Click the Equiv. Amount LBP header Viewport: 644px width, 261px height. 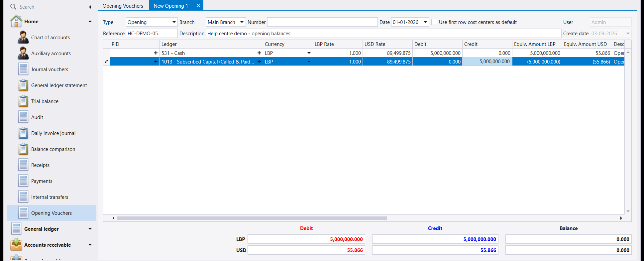(537, 44)
